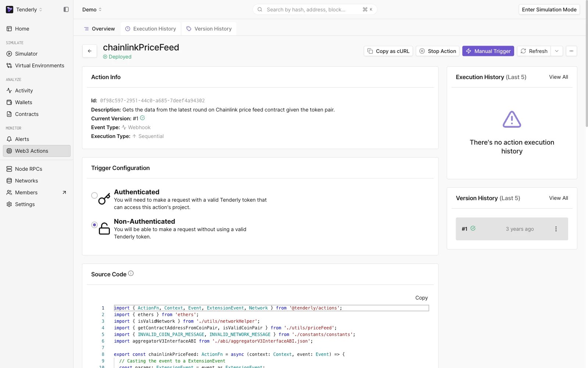Collapse the sidebar panel icon
This screenshot has height=368, width=588.
click(x=66, y=10)
